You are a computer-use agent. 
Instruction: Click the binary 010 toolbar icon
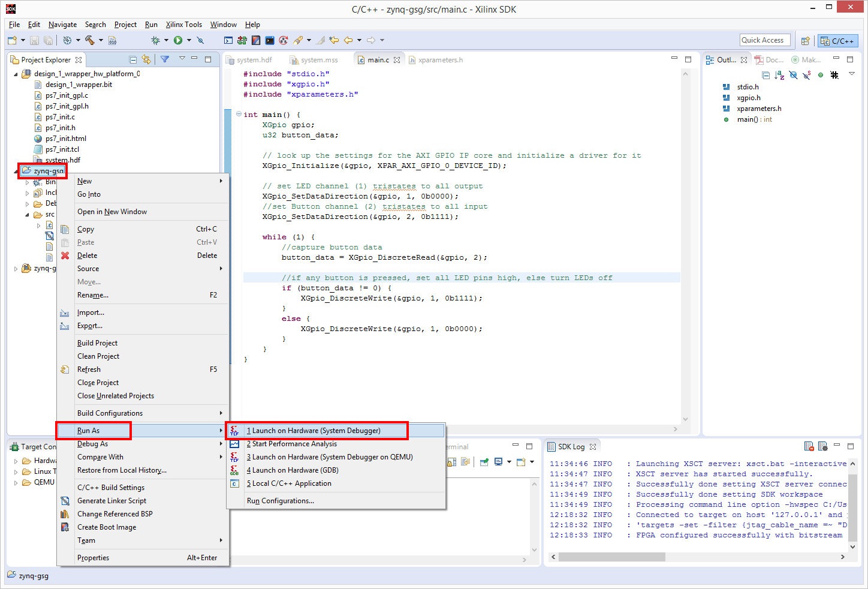[112, 40]
